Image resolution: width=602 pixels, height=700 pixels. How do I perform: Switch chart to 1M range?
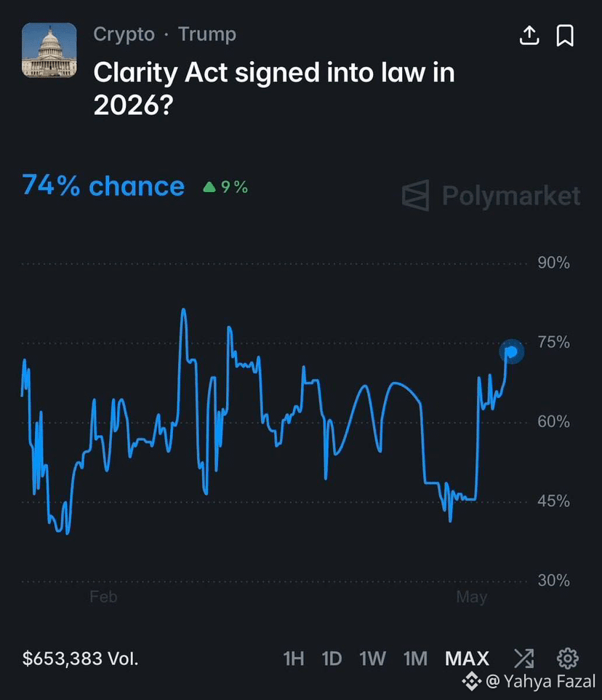[415, 659]
